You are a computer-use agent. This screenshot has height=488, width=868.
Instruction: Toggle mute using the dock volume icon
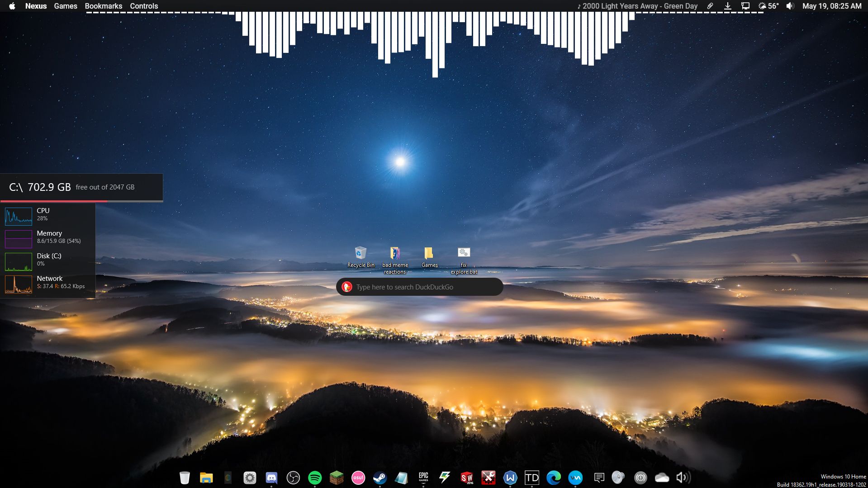pos(682,478)
